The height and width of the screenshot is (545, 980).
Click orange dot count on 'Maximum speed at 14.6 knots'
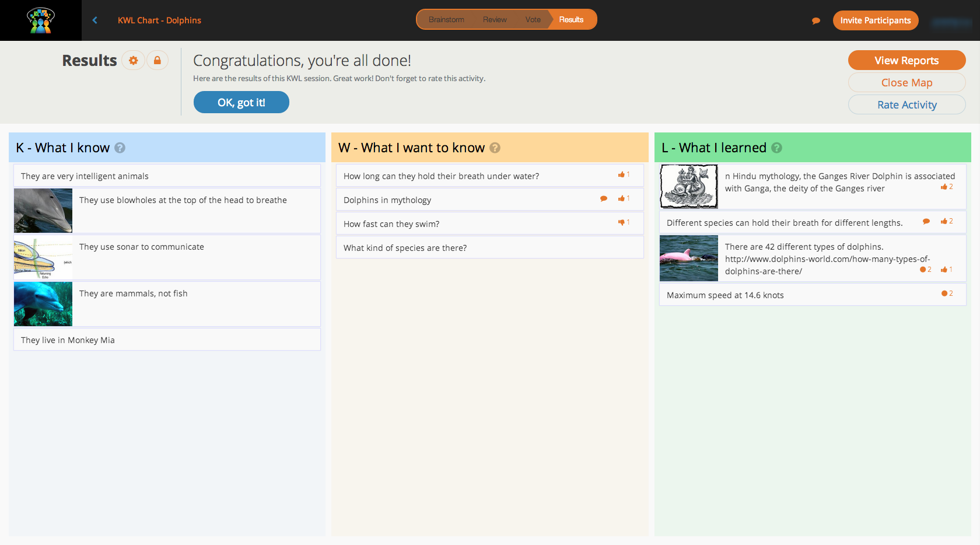(947, 294)
